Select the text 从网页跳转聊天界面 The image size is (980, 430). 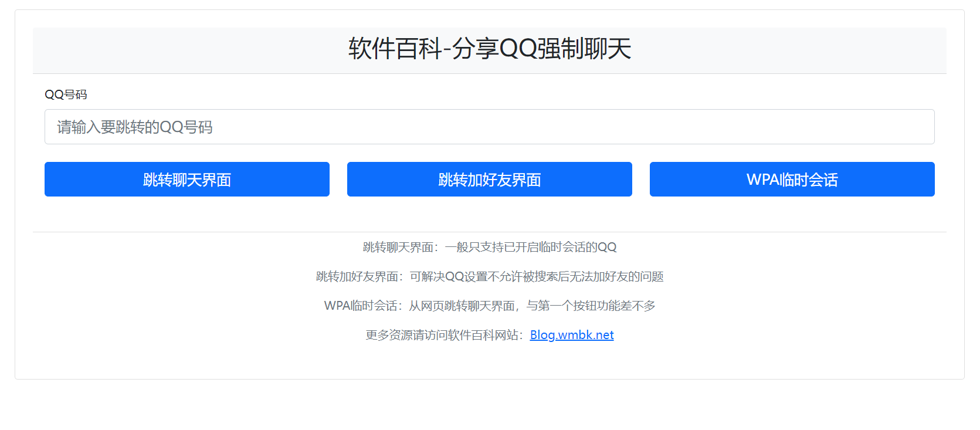[x=462, y=306]
